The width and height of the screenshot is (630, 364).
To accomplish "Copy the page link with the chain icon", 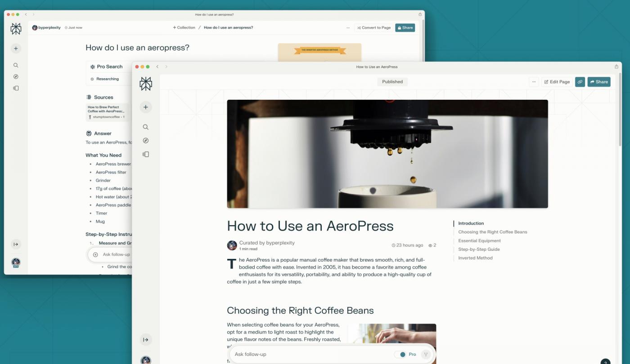I will pos(580,82).
